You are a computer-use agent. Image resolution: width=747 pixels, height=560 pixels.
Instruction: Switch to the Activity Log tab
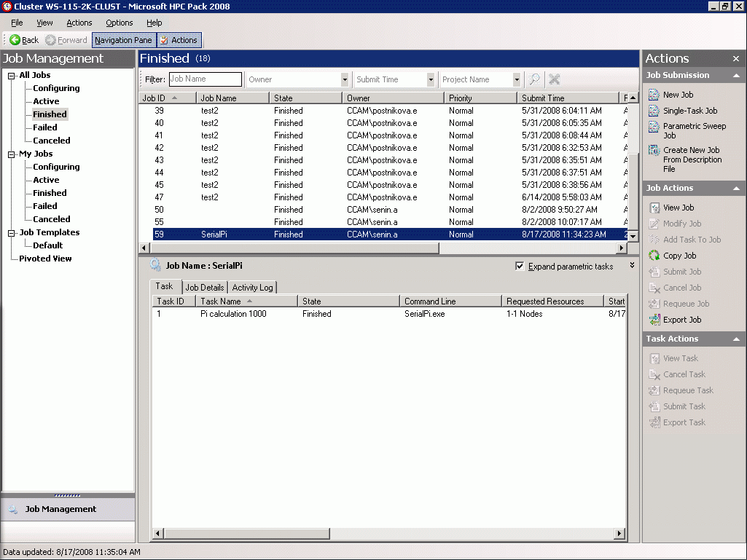[252, 287]
